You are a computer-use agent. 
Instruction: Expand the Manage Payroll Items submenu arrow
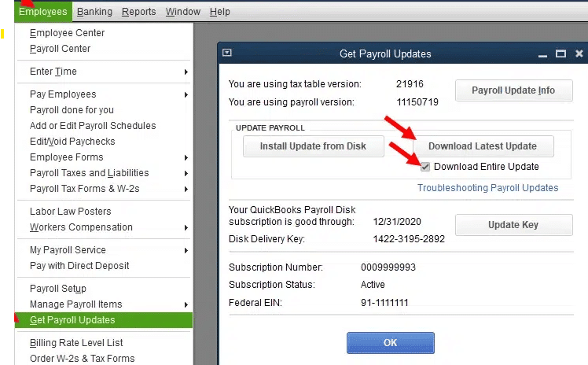(186, 304)
